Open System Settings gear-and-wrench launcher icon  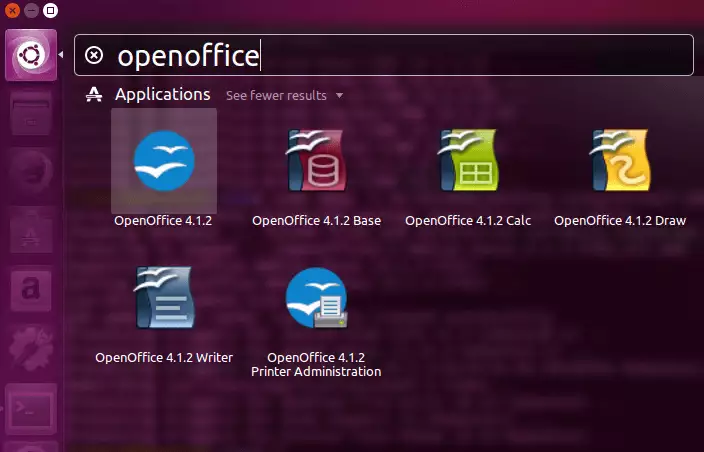point(31,348)
